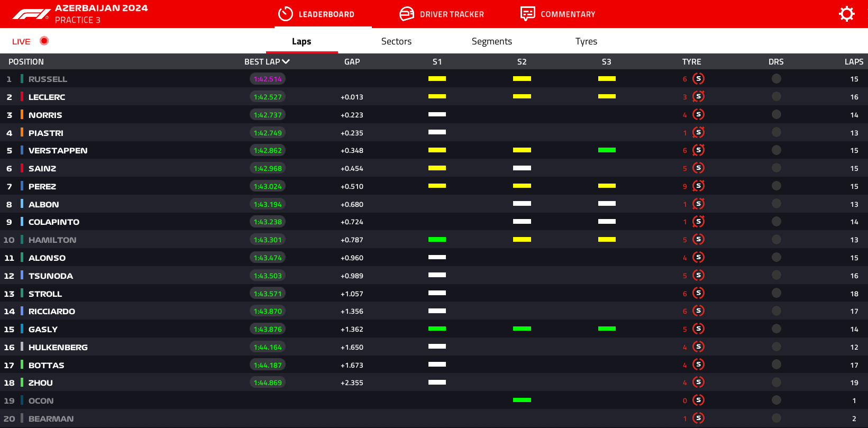
Task: Click Hamilton's soft tyre icon
Action: (699, 240)
